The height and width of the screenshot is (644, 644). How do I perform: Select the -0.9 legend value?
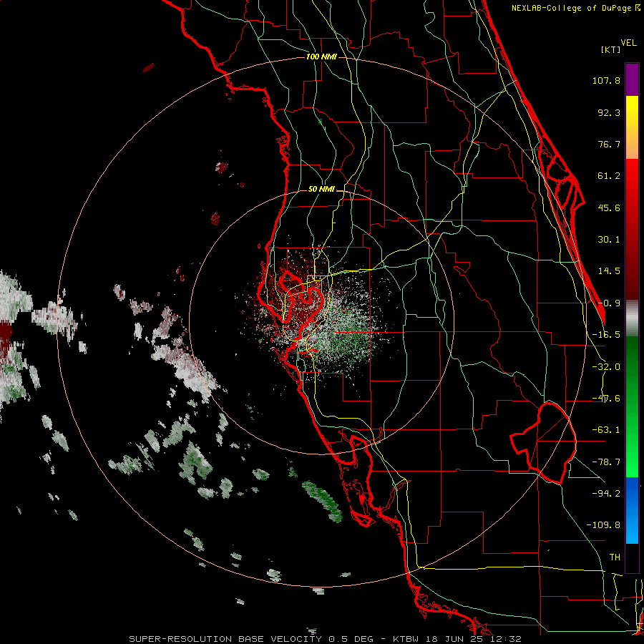click(x=609, y=303)
